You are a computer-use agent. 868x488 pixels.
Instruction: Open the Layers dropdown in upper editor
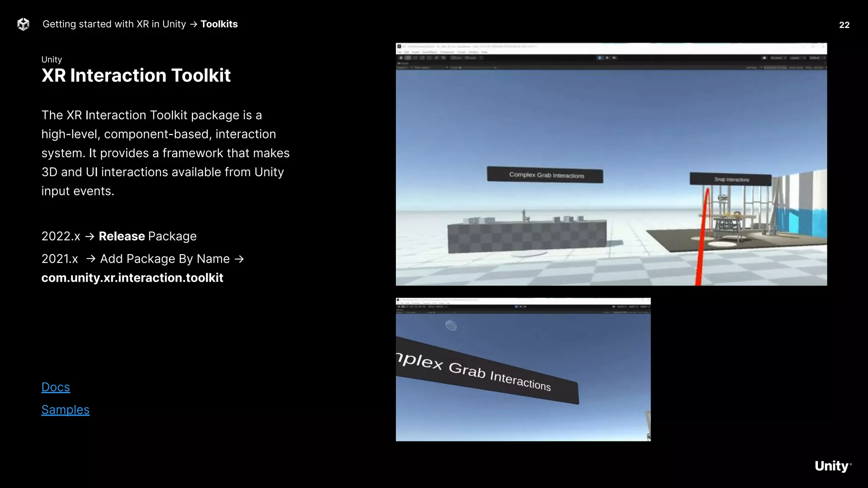[798, 58]
